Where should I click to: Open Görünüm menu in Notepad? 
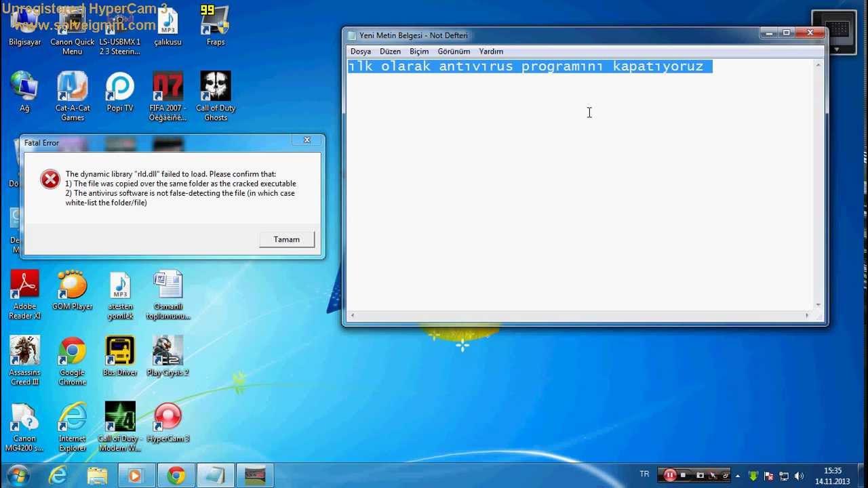[454, 52]
